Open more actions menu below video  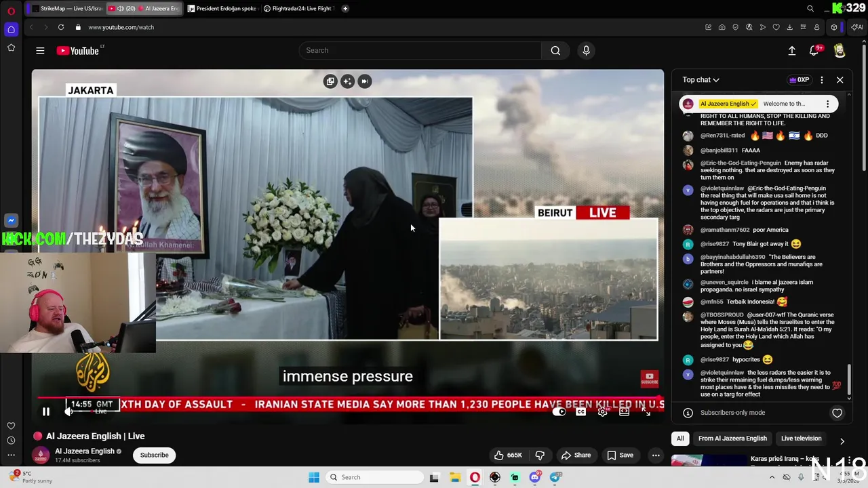point(656,455)
